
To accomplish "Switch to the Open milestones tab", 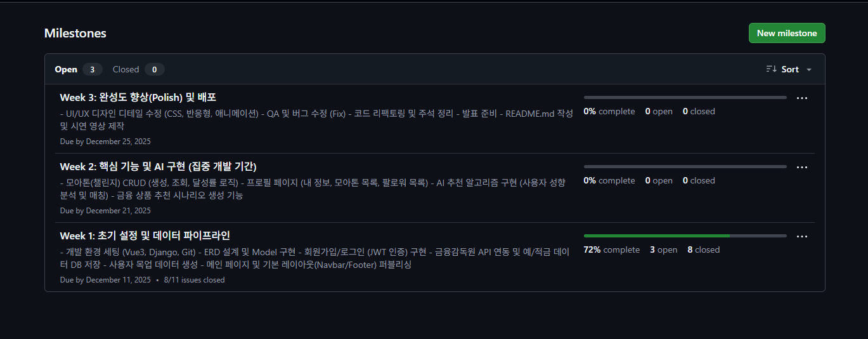I will [66, 69].
